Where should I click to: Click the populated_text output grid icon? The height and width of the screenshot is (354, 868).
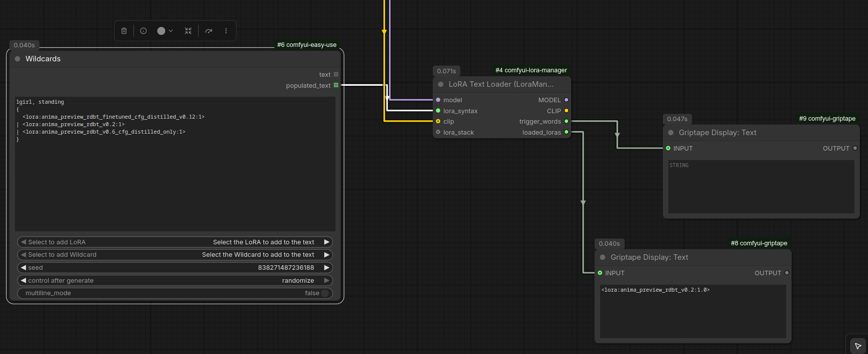(336, 85)
